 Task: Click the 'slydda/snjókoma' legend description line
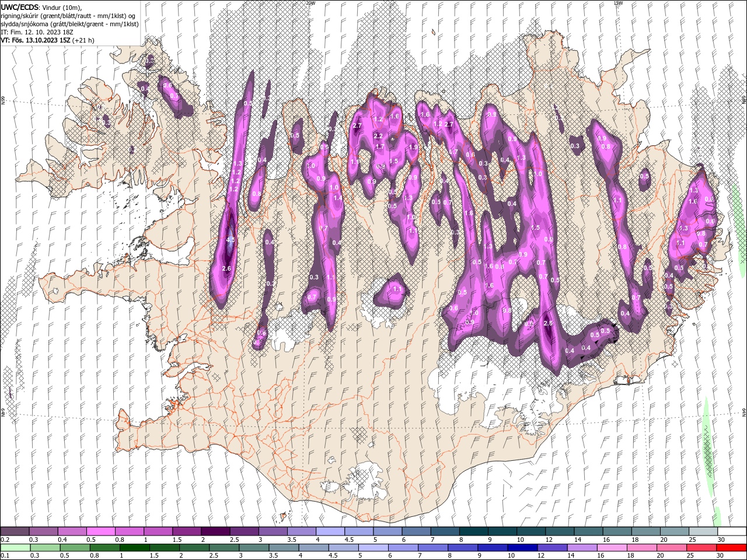[x=69, y=24]
